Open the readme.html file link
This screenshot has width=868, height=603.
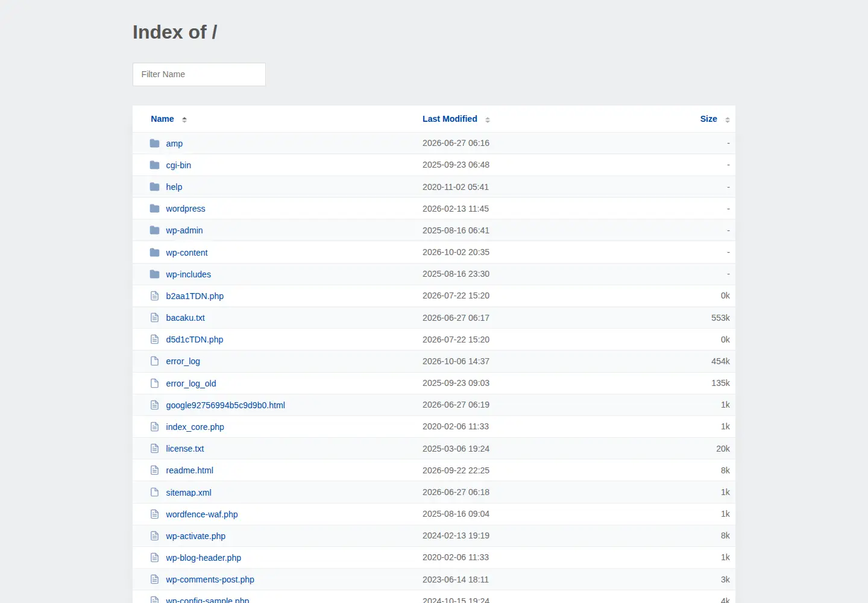pyautogui.click(x=190, y=470)
